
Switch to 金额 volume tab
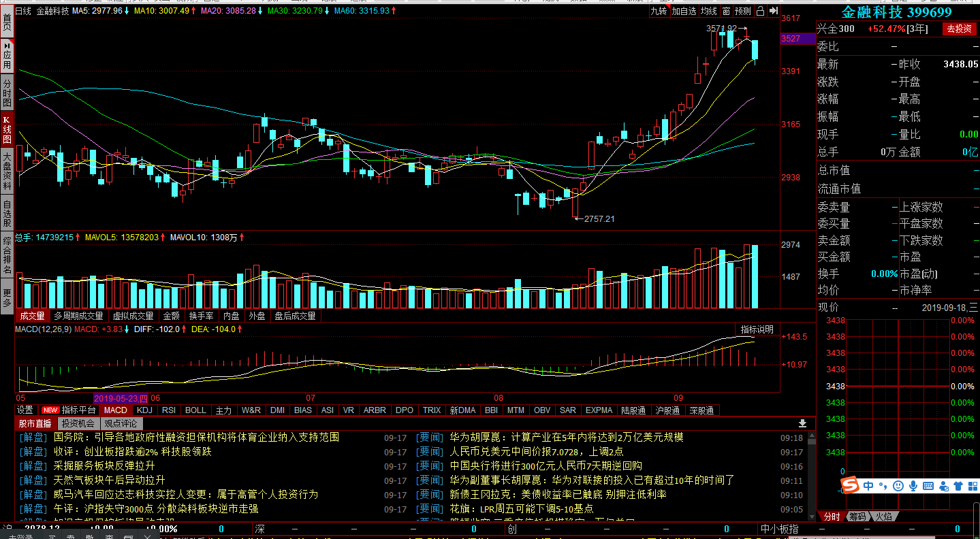point(171,316)
